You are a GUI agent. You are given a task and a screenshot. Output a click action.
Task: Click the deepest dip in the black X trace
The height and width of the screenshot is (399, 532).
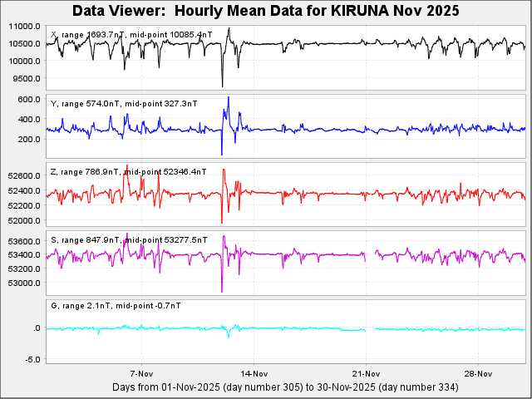click(222, 85)
